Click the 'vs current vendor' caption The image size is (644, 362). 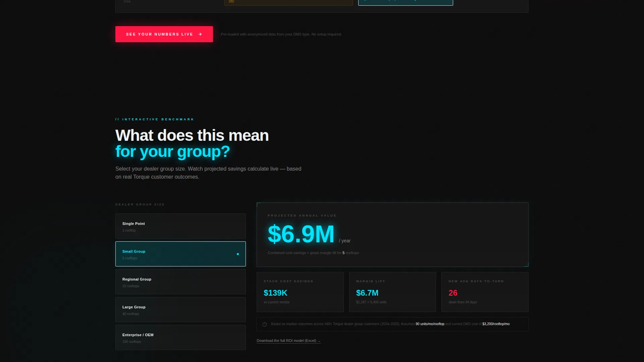pos(276,302)
